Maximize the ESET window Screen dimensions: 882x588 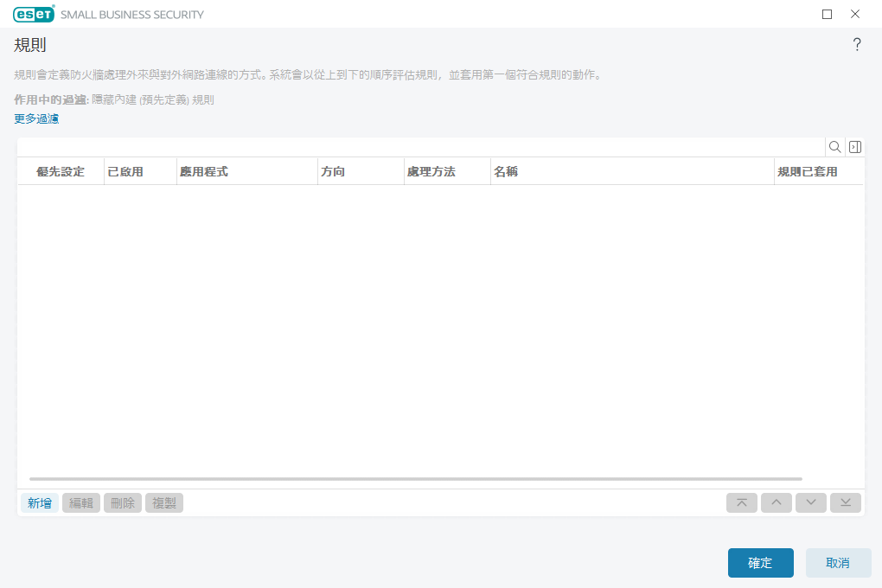pos(827,14)
